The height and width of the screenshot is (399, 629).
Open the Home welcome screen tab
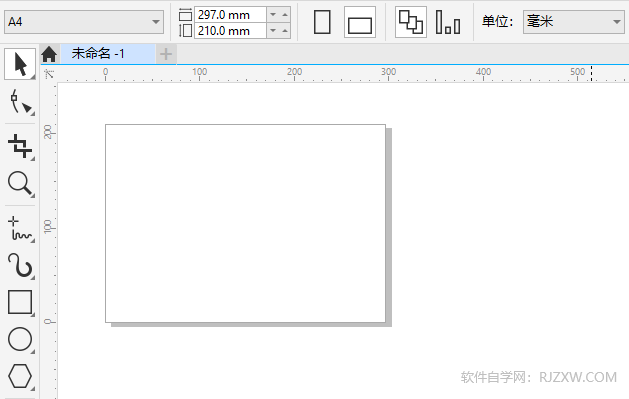click(x=49, y=54)
